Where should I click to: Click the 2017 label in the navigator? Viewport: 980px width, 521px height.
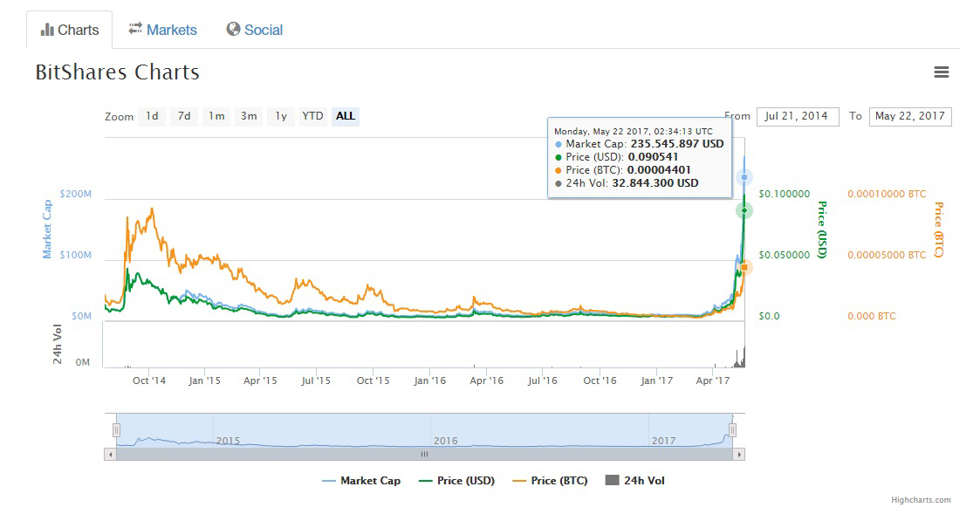(664, 441)
